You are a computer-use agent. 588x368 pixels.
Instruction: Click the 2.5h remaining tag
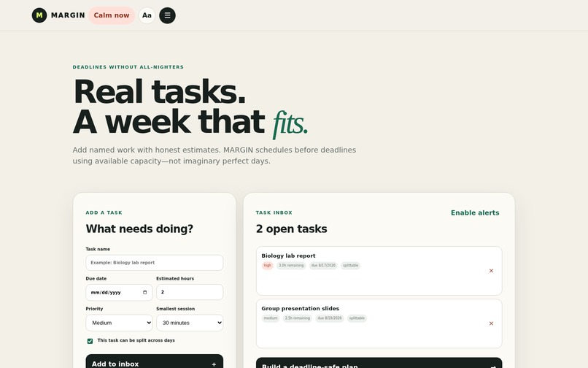298,318
